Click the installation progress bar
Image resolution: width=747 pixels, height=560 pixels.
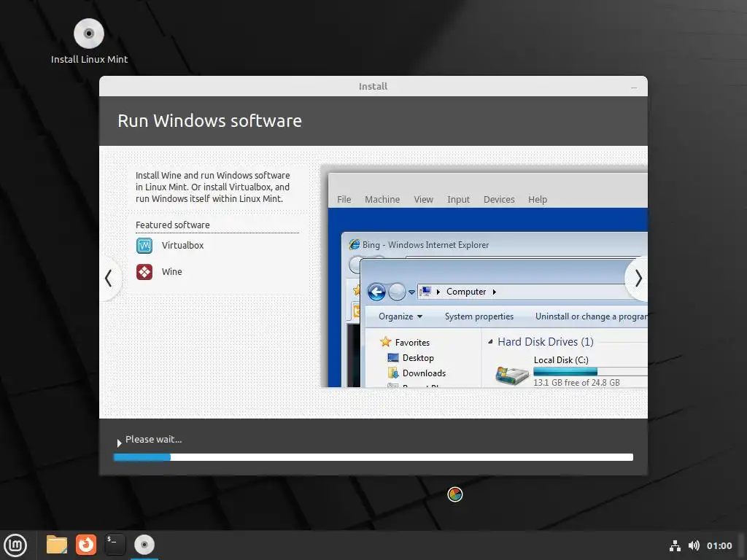(373, 457)
